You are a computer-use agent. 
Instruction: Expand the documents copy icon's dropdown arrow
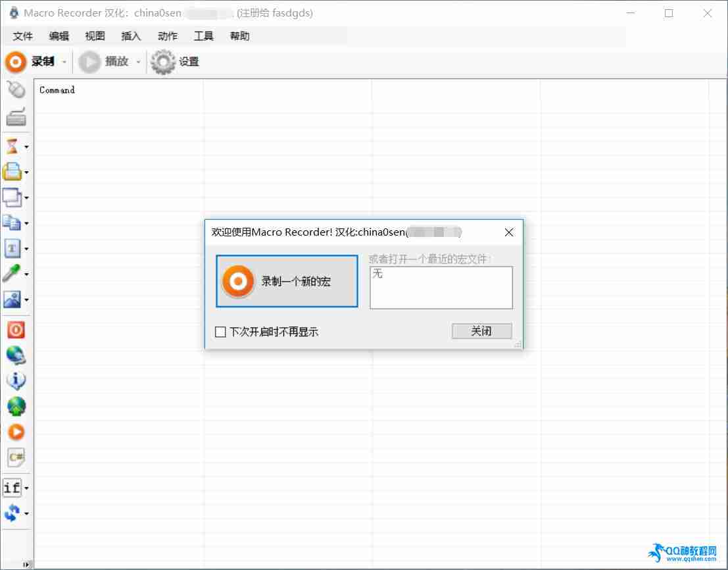(26, 224)
